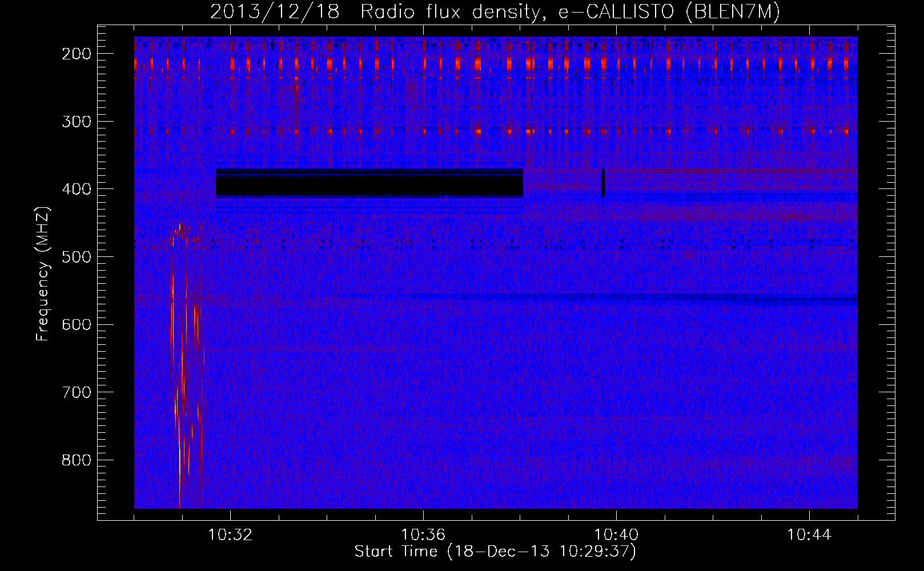
Task: Click the 10:32 time tick label
Action: click(230, 534)
